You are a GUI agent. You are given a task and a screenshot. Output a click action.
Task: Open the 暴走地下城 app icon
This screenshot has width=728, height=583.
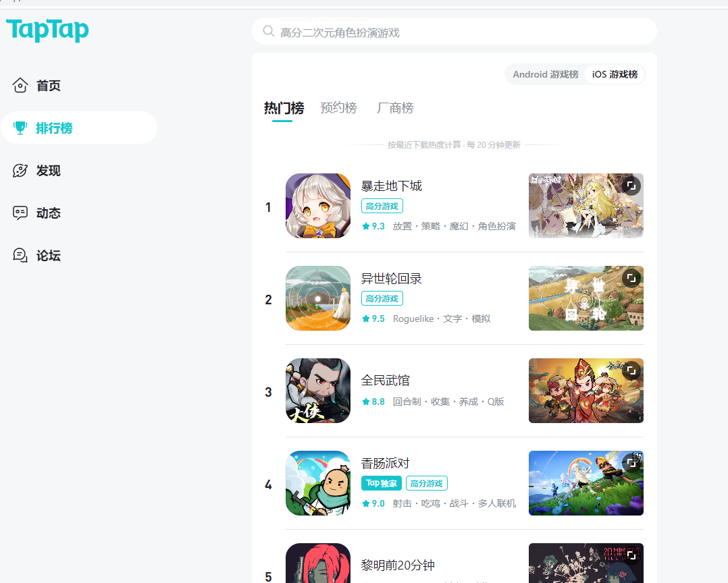pyautogui.click(x=318, y=206)
